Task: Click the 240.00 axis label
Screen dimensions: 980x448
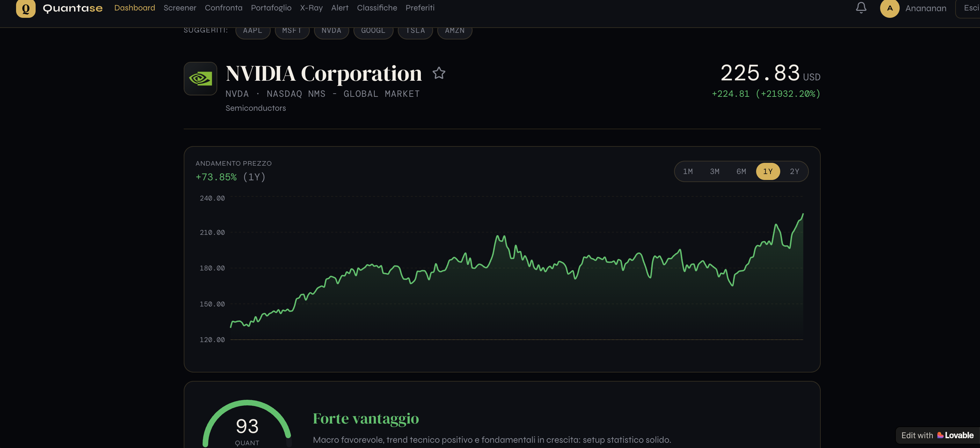Action: (212, 198)
